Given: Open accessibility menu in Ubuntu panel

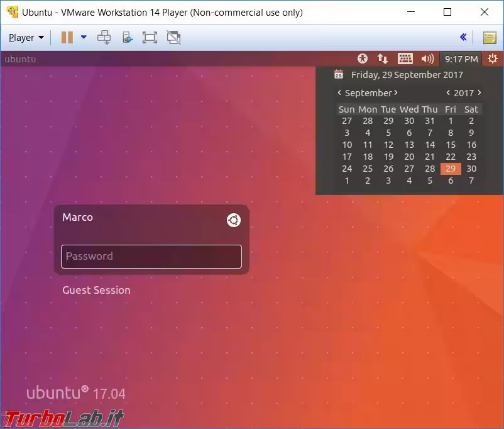Looking at the screenshot, I should coord(362,59).
